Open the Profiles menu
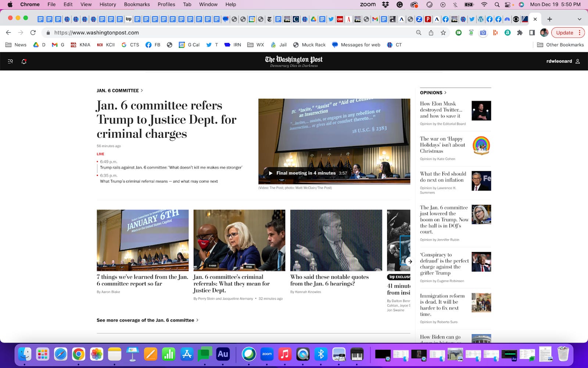This screenshot has width=588, height=368. point(166,4)
